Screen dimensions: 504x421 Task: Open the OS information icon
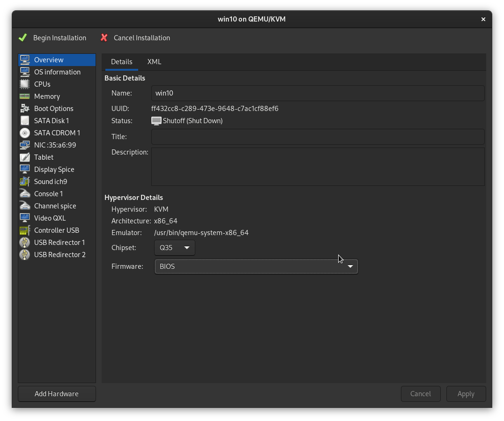coord(25,72)
